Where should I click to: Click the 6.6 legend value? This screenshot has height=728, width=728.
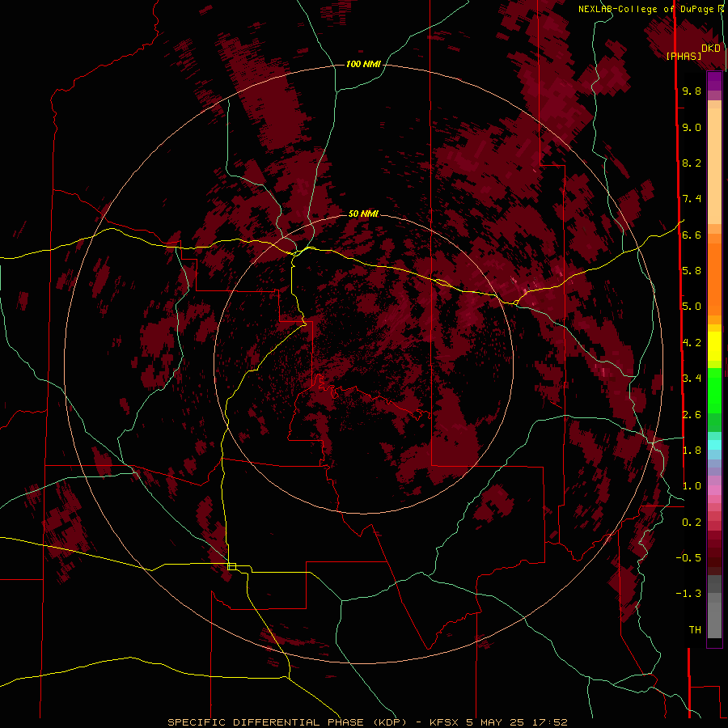click(692, 235)
